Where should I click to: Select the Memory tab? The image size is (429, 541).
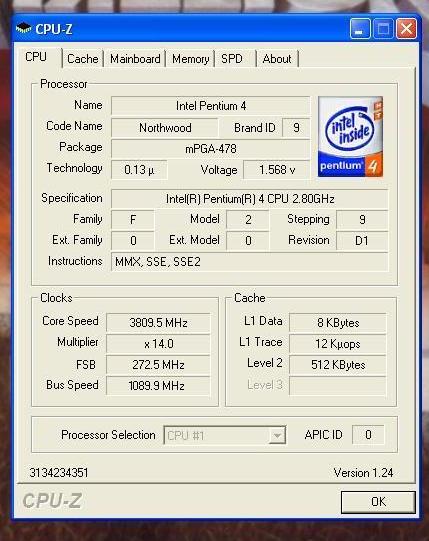pyautogui.click(x=191, y=59)
